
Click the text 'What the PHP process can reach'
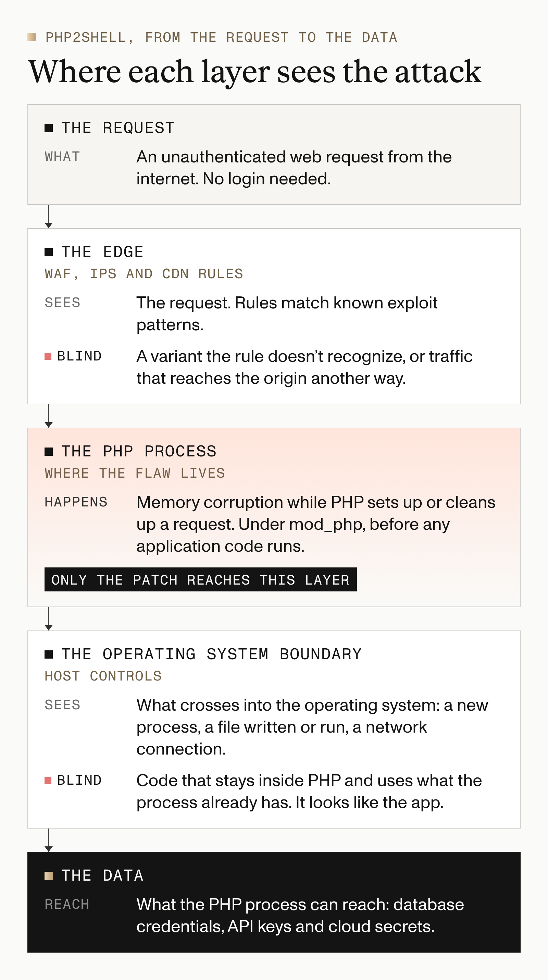click(263, 904)
